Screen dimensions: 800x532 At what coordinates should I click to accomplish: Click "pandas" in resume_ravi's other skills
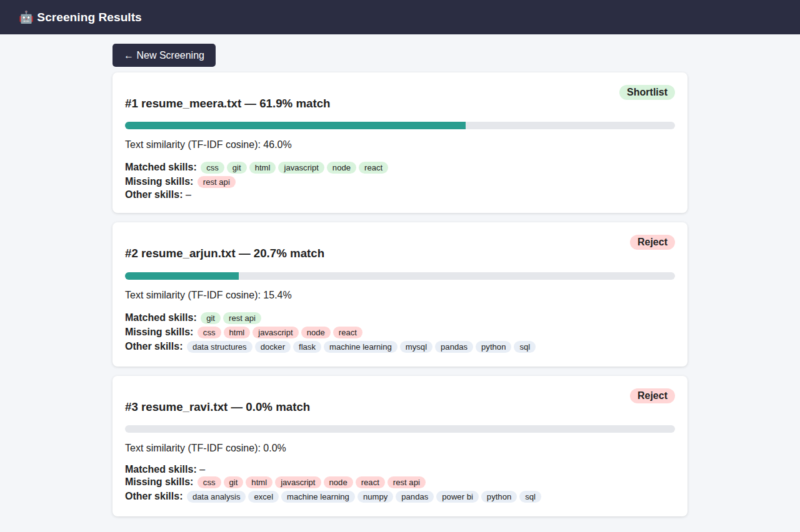[x=414, y=496]
